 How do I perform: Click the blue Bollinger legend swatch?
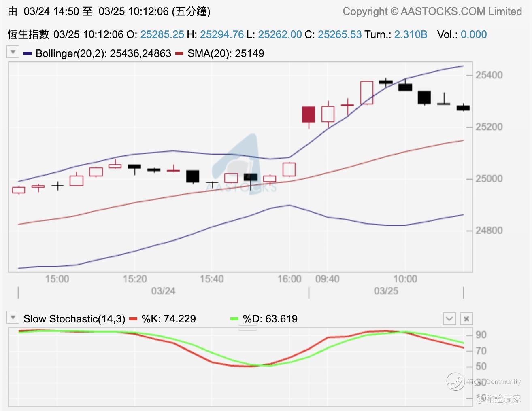tap(28, 53)
